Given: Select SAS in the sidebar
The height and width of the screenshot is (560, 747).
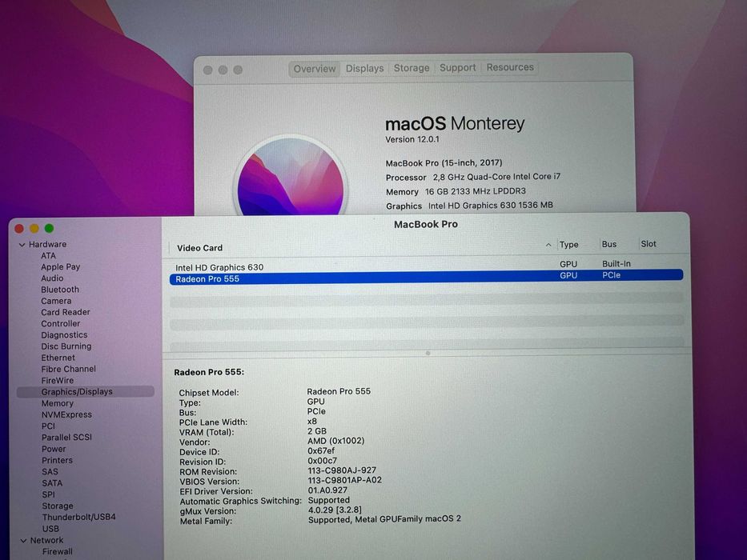Looking at the screenshot, I should click(x=50, y=472).
